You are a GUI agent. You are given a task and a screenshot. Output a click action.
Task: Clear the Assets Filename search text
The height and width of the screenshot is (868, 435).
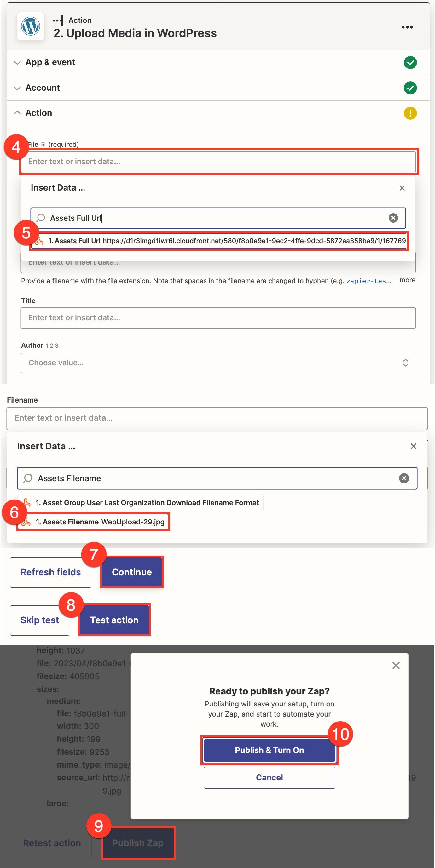point(404,478)
